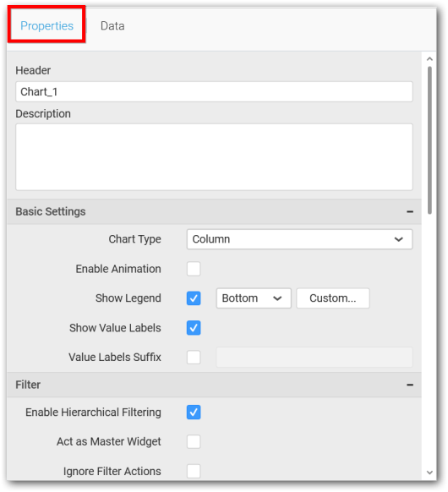The height and width of the screenshot is (492, 448).
Task: Enable the Value Labels Suffix checkbox
Action: 194,358
